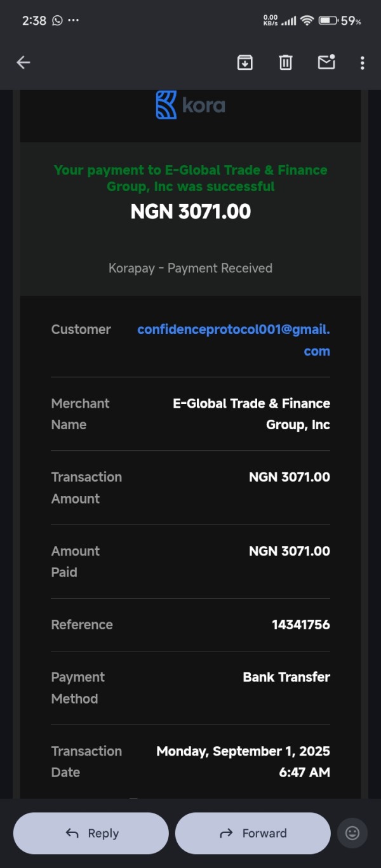381x868 pixels.
Task: Archive this email with the archive icon
Action: click(244, 62)
